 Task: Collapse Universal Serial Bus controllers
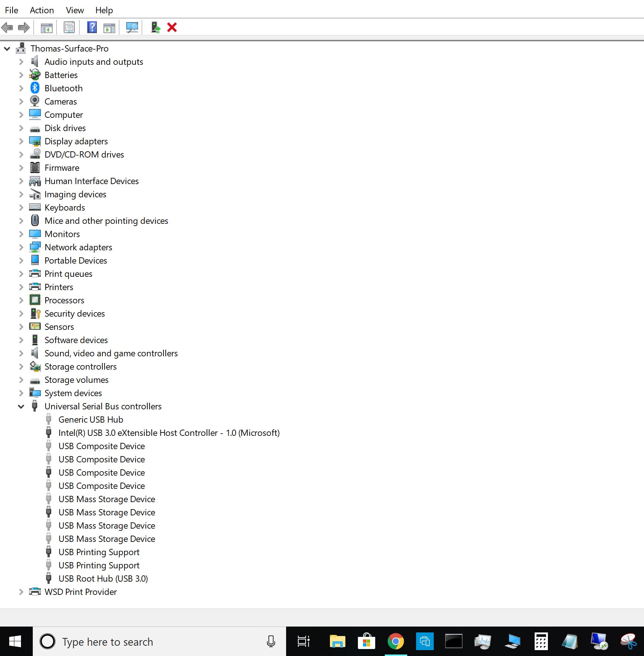point(21,406)
